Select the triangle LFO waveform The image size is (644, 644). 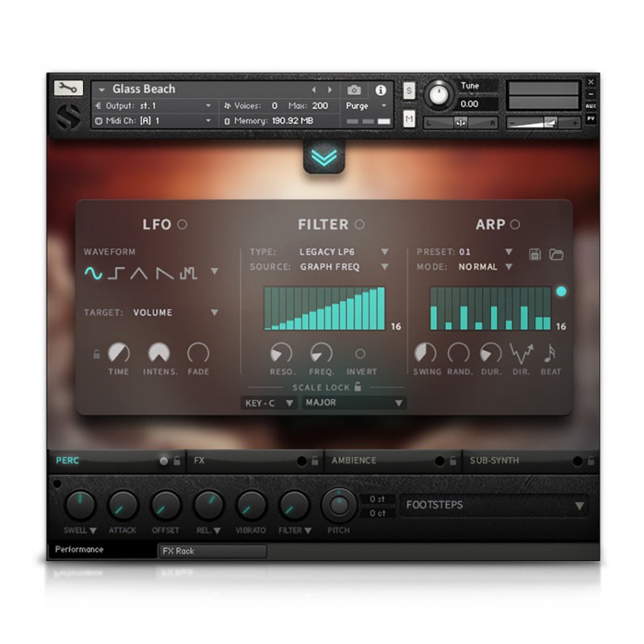[x=140, y=273]
